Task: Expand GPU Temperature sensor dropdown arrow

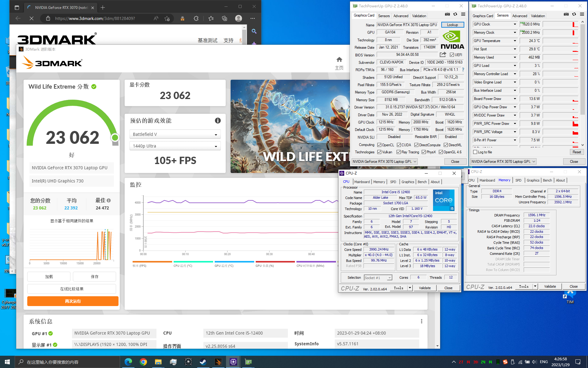Action: 515,41
